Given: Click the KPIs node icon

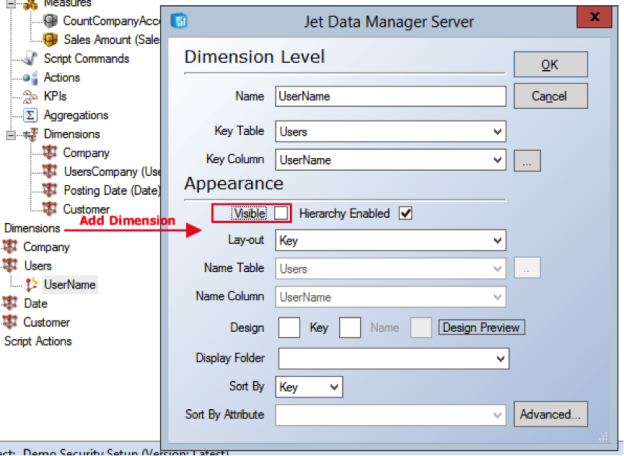Looking at the screenshot, I should tap(30, 96).
